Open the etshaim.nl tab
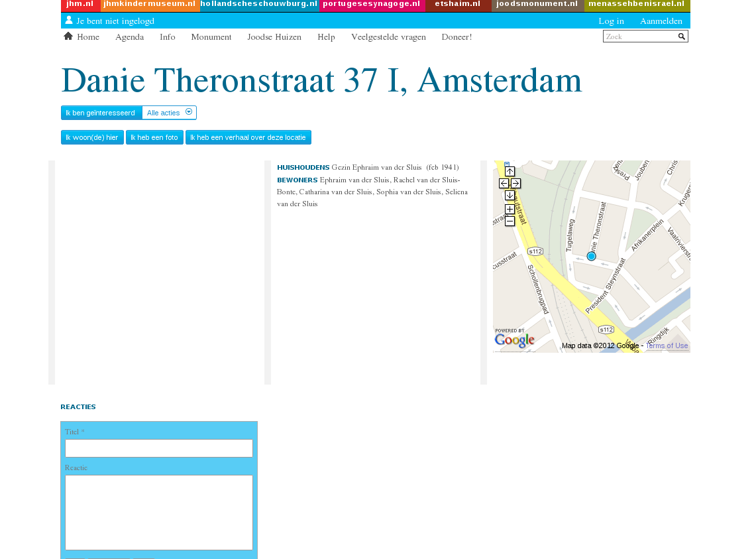Image resolution: width=756 pixels, height=559 pixels. pyautogui.click(x=458, y=5)
